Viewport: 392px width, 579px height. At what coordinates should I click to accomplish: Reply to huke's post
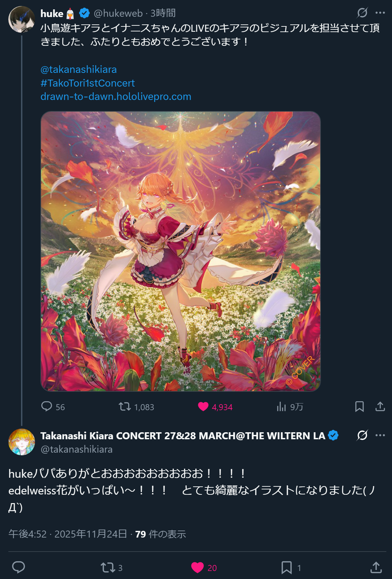pyautogui.click(x=46, y=407)
